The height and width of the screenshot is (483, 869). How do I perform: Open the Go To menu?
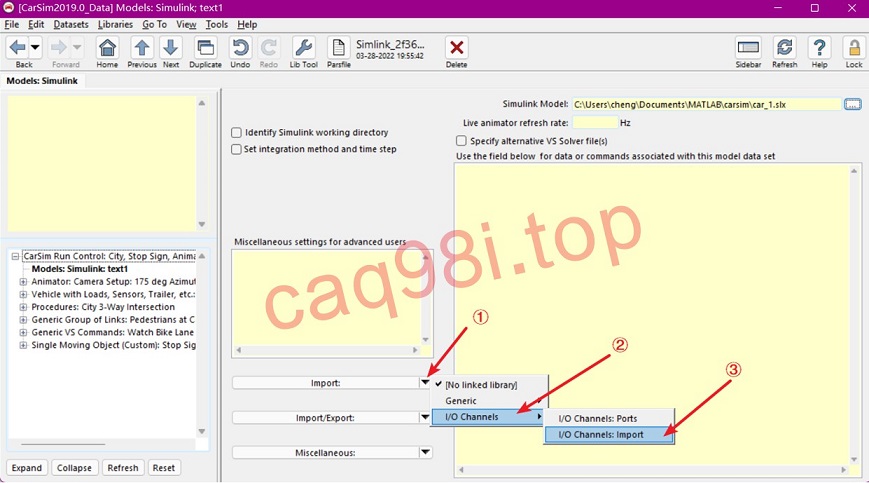pos(154,24)
